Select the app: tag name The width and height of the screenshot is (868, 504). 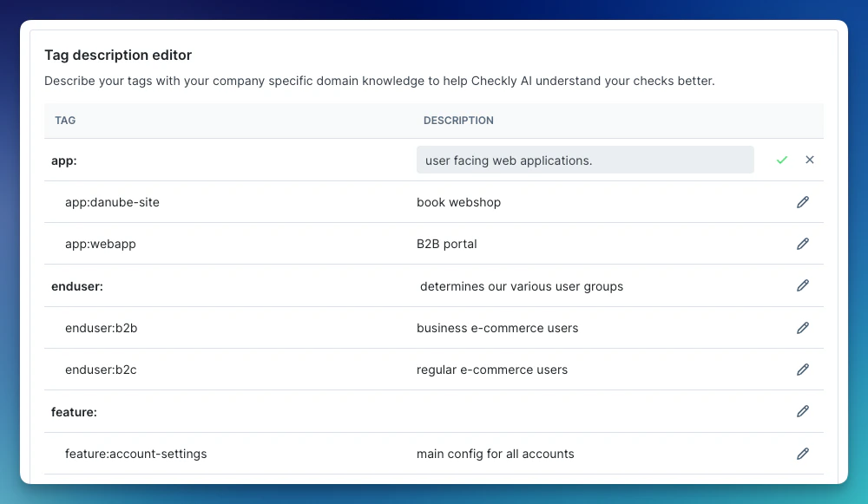[x=64, y=161]
